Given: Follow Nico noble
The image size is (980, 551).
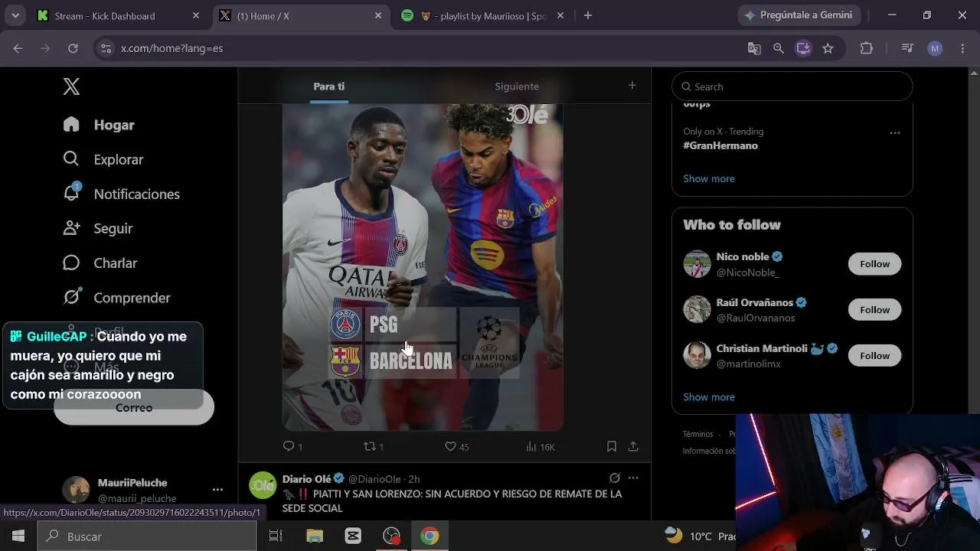Looking at the screenshot, I should point(874,264).
